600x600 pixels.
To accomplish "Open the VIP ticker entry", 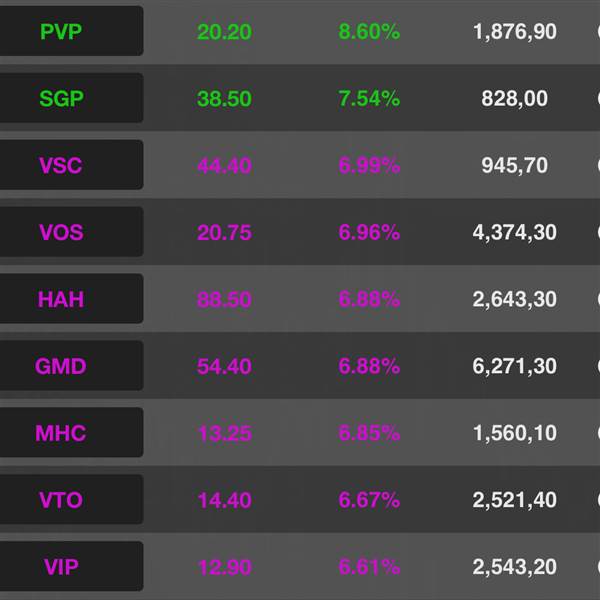I will click(71, 567).
